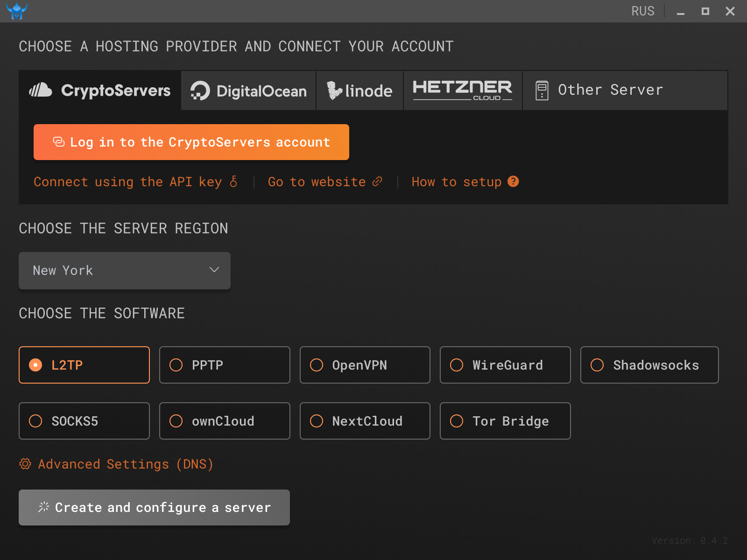Open the linode provider tab
The width and height of the screenshot is (747, 560).
359,91
